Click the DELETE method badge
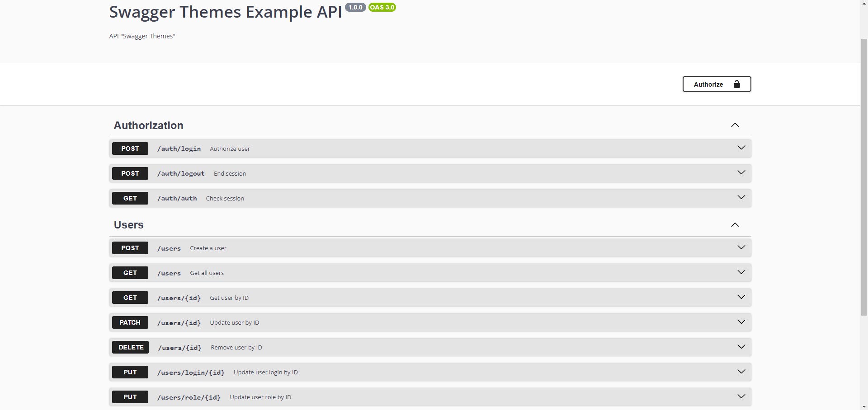868x410 pixels. point(131,347)
